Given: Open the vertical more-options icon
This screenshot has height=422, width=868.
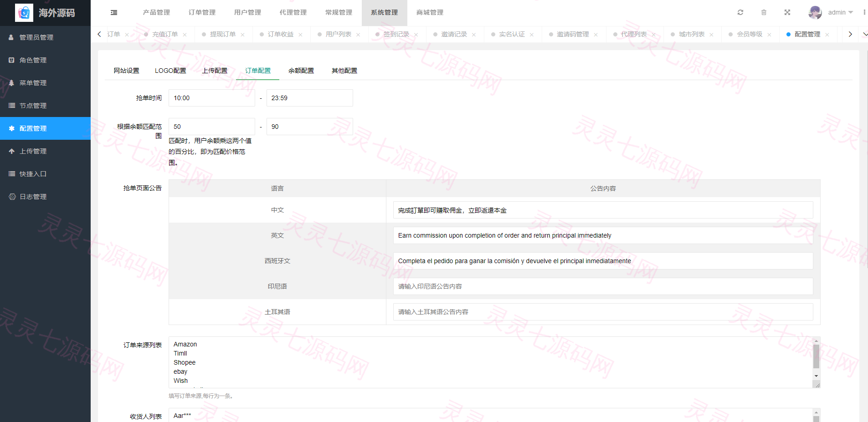Looking at the screenshot, I should 864,12.
